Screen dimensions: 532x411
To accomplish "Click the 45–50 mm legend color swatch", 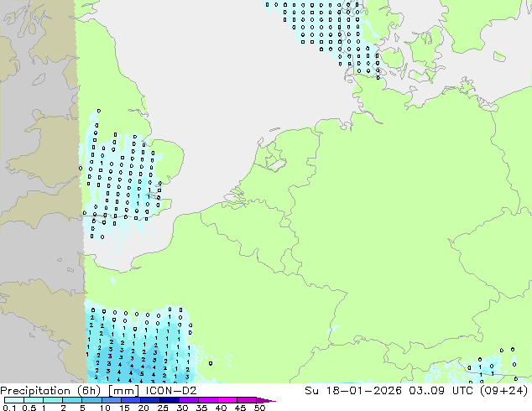I will coord(247,400).
